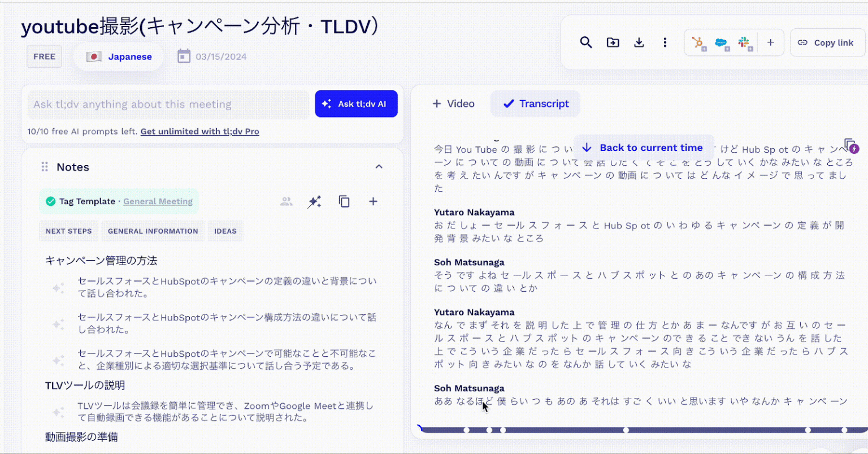Add a new integration with the plus button
This screenshot has width=868, height=454.
[x=770, y=42]
